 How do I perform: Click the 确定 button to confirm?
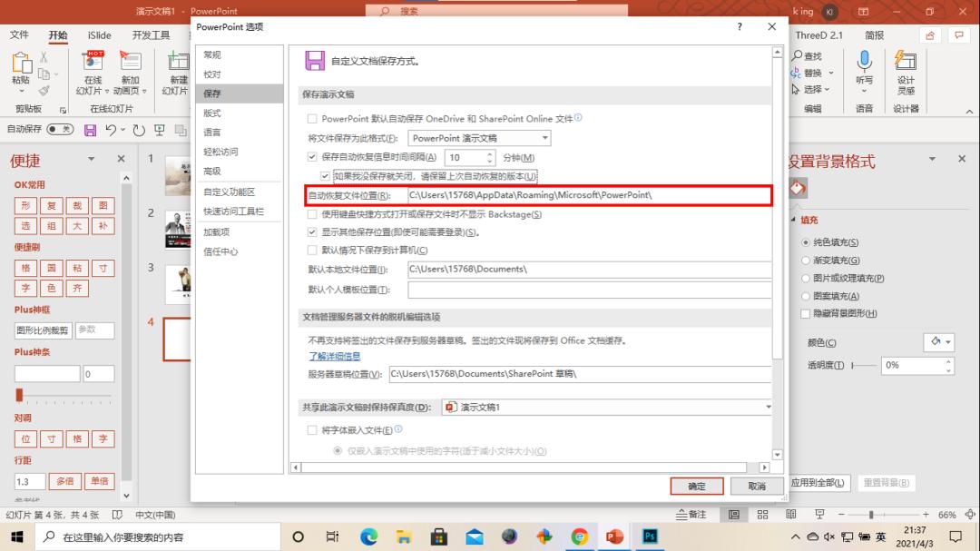tap(696, 486)
